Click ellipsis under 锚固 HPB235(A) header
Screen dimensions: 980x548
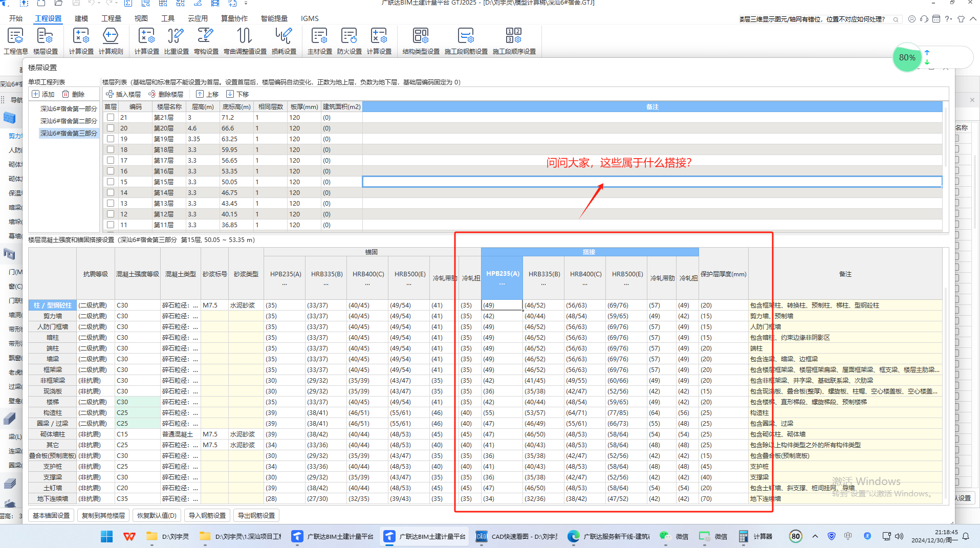pyautogui.click(x=285, y=284)
